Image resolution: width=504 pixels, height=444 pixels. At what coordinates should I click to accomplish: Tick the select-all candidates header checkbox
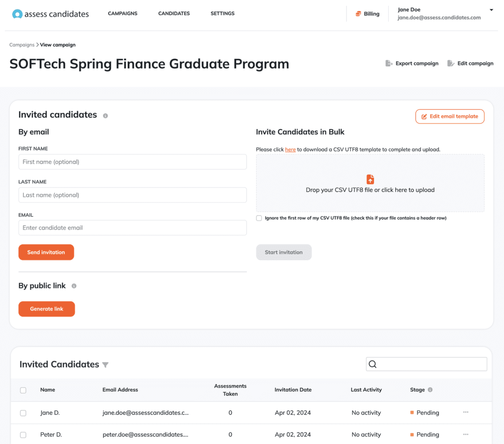click(23, 390)
